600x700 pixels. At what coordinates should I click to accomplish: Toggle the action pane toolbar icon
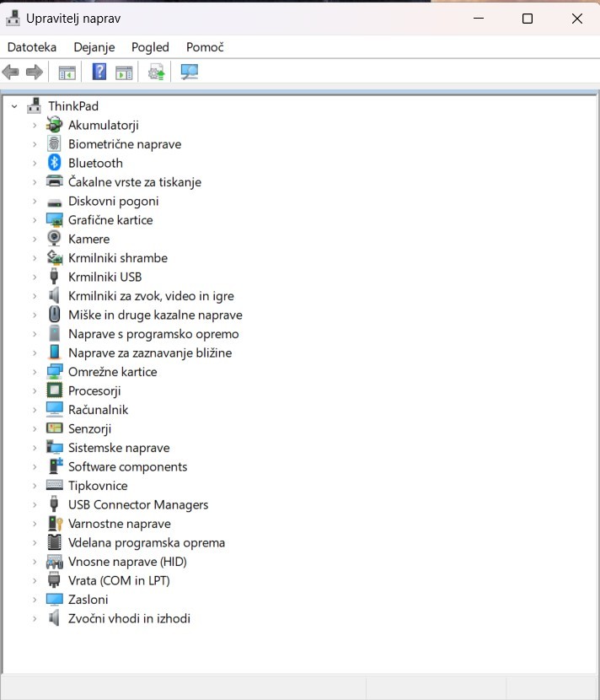pos(124,73)
